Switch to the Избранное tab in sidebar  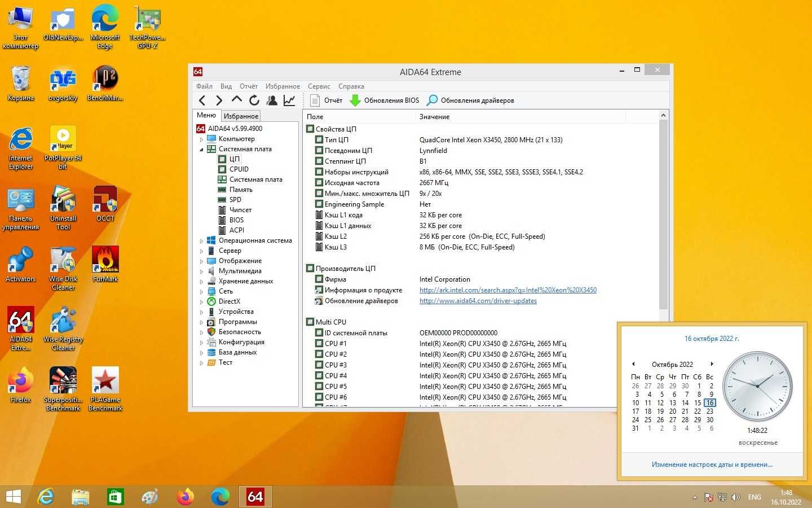(x=241, y=116)
